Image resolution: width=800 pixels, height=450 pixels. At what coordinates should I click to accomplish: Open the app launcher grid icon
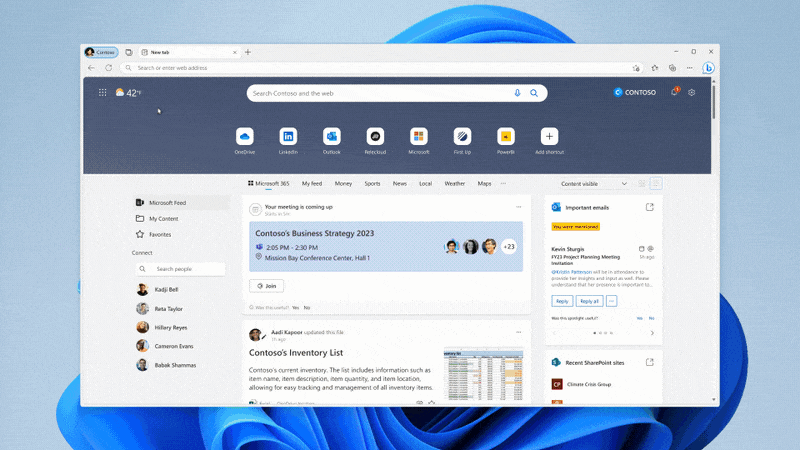pyautogui.click(x=103, y=92)
